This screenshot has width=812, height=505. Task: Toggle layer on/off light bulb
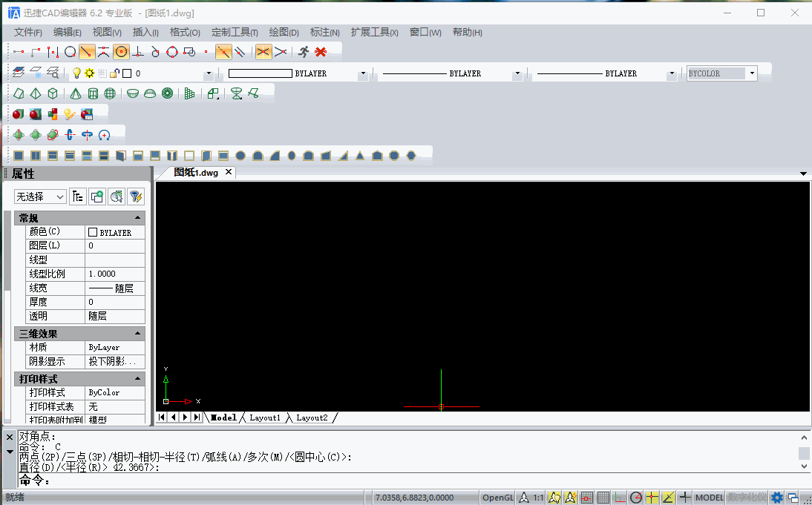pos(76,73)
